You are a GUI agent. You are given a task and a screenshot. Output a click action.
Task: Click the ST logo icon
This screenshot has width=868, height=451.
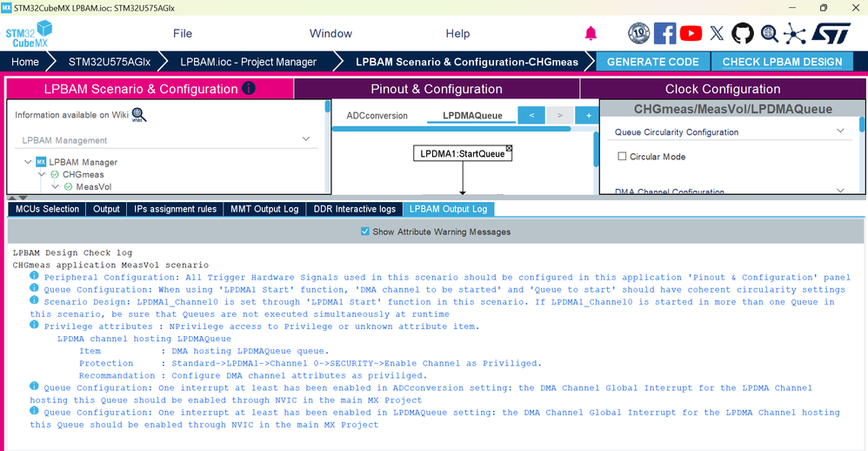pyautogui.click(x=831, y=33)
